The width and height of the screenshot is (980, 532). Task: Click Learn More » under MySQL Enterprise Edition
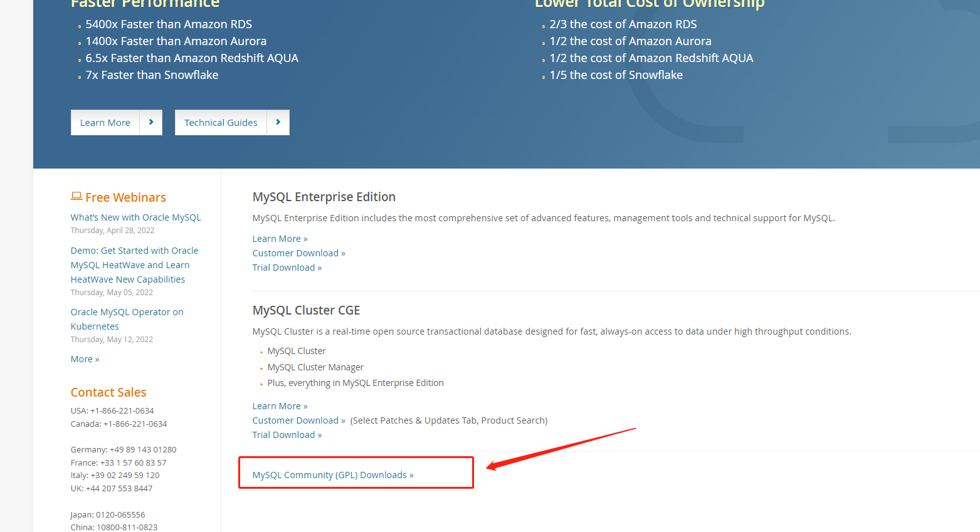pos(280,239)
